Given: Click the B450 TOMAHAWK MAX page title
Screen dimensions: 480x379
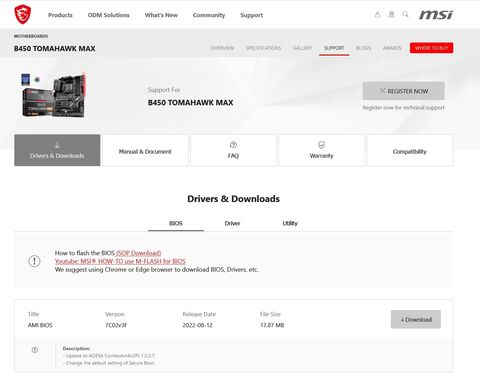Looking at the screenshot, I should (54, 49).
